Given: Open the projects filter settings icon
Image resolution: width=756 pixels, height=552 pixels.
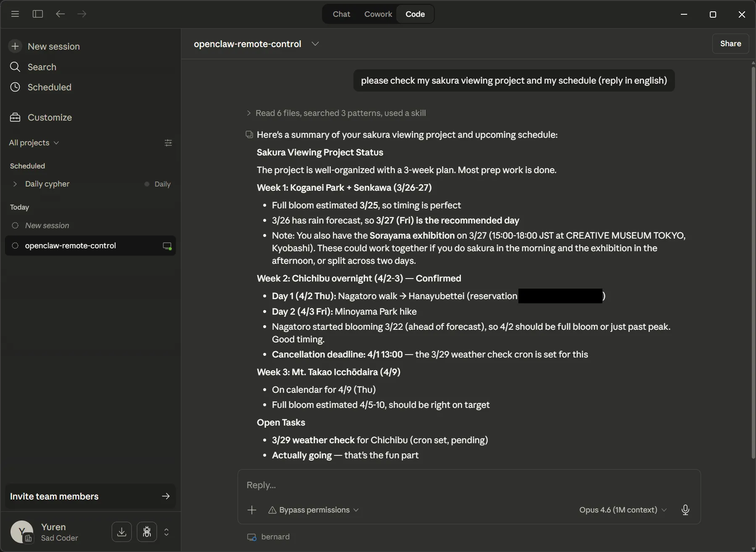Looking at the screenshot, I should (x=169, y=143).
